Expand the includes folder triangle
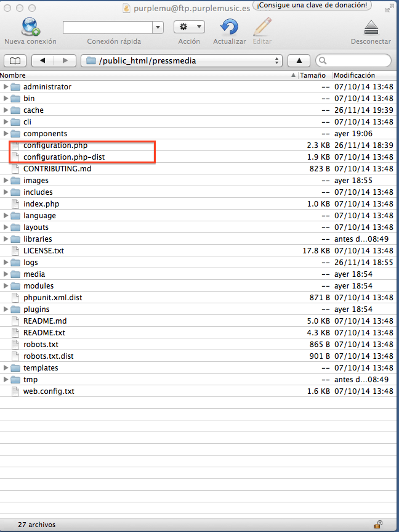The image size is (399, 532). pos(6,192)
